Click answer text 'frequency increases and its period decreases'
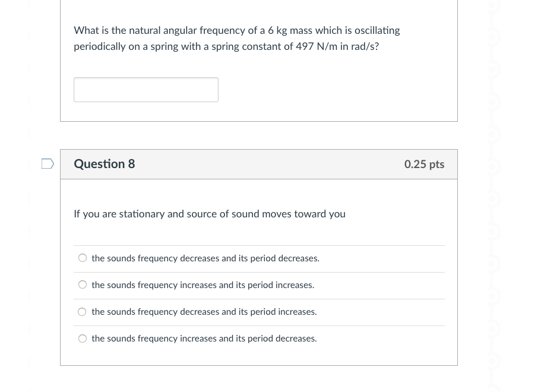This screenshot has width=544, height=392. coord(204,339)
